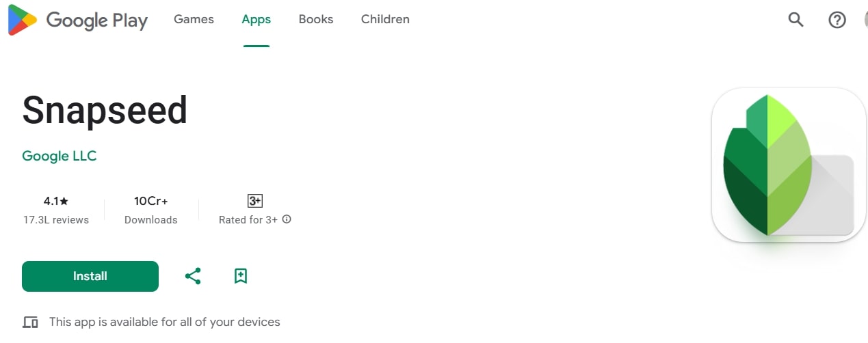Click the info icon beside Rated for 3+
Viewport: 868px width, 343px height.
point(287,219)
